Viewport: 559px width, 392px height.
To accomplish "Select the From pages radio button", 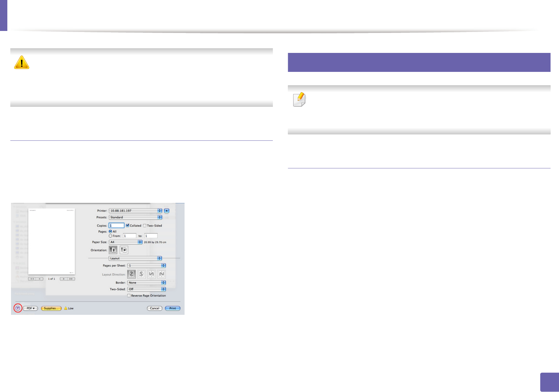I will (x=111, y=236).
